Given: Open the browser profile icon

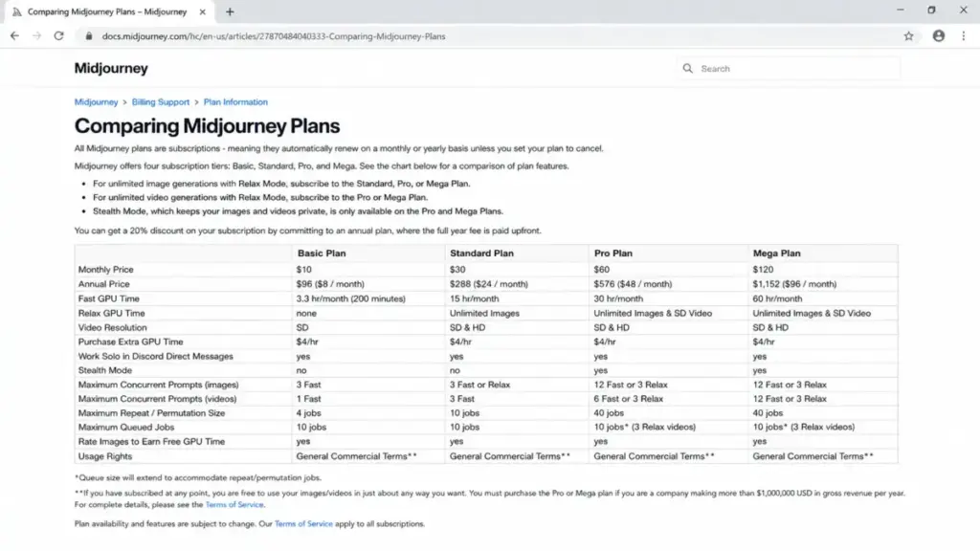Looking at the screenshot, I should 939,36.
